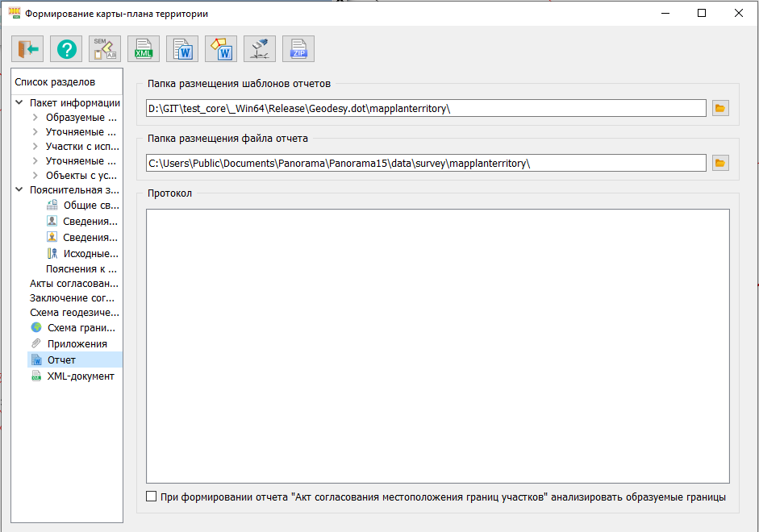Viewport: 759px width, 532px height.
Task: Select 'Приложения' in the sections list
Action: coord(77,344)
